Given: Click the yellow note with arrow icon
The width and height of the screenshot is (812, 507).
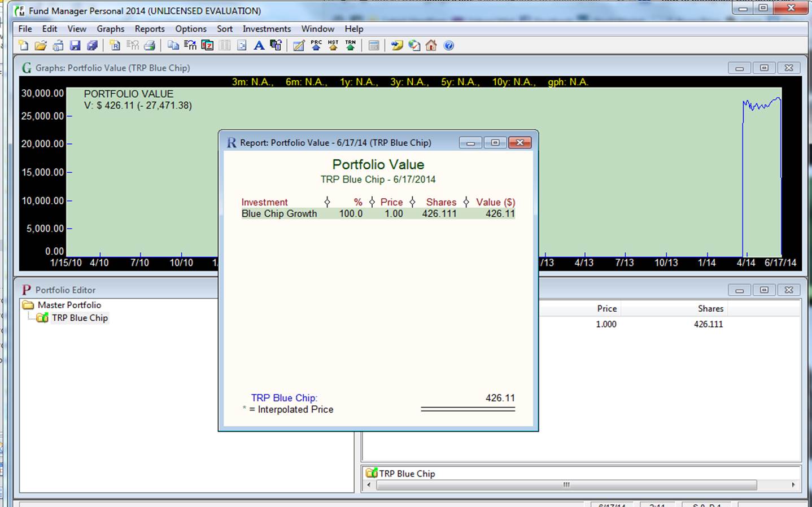Looking at the screenshot, I should (397, 46).
